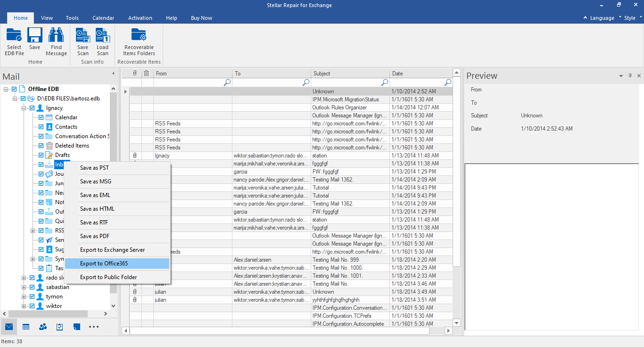Switch to Notes view icon in bottom bar

click(77, 327)
